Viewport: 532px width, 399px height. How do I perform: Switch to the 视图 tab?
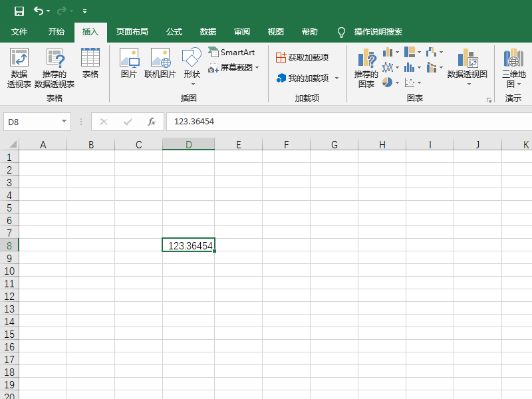[275, 32]
